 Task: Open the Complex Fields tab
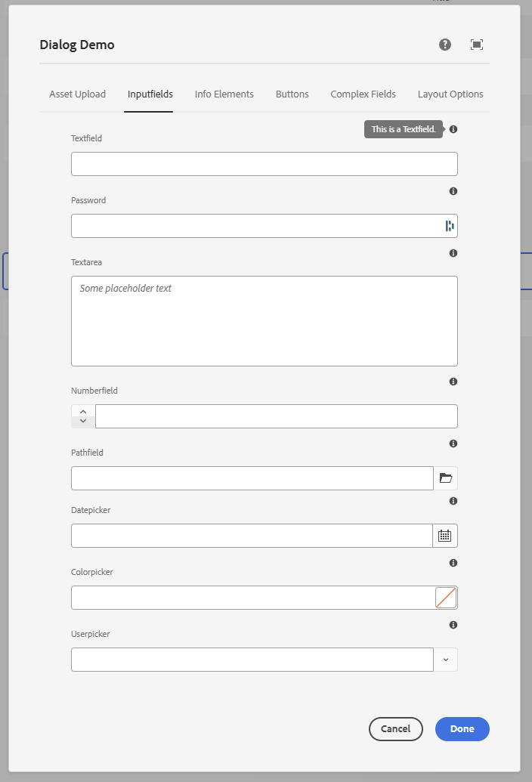coord(363,94)
